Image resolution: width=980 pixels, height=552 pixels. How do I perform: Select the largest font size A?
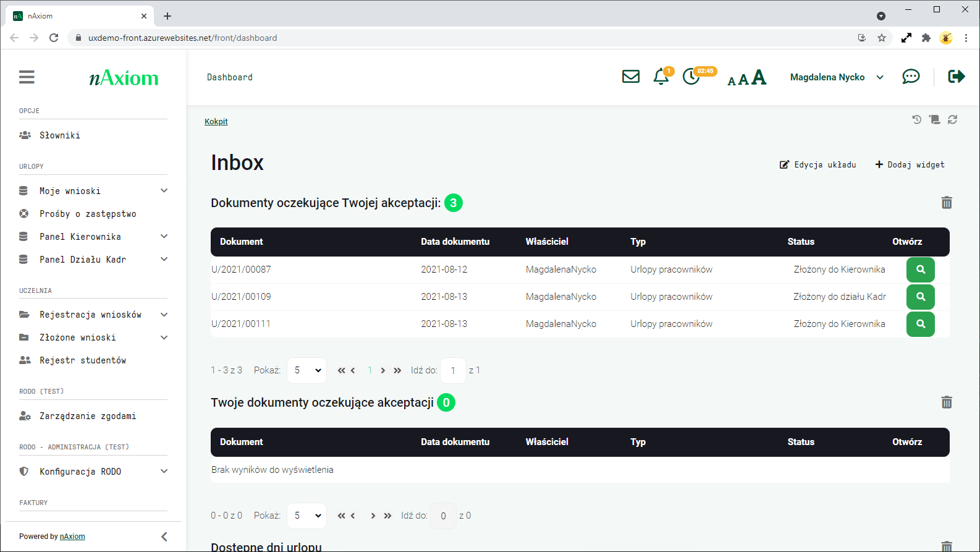pyautogui.click(x=759, y=77)
